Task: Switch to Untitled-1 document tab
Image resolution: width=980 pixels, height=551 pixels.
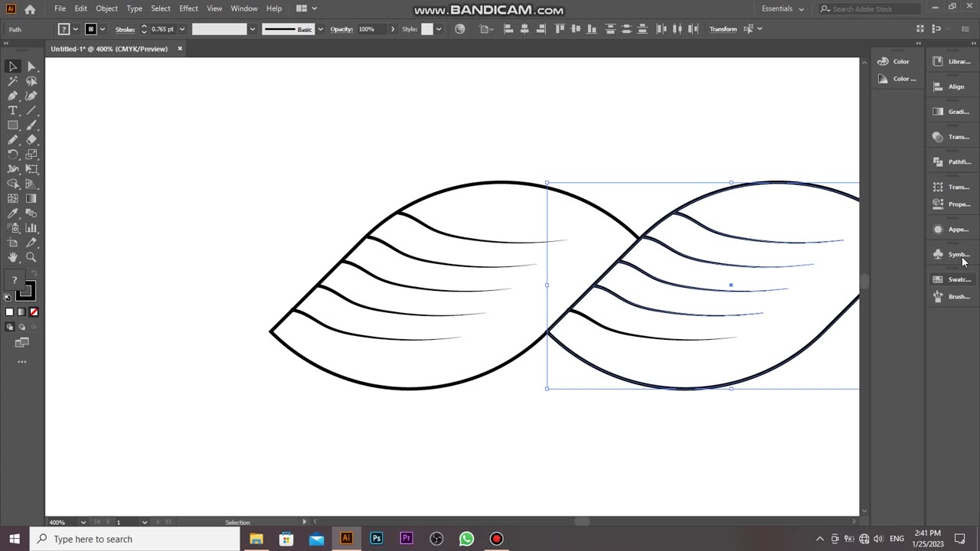Action: coord(109,49)
